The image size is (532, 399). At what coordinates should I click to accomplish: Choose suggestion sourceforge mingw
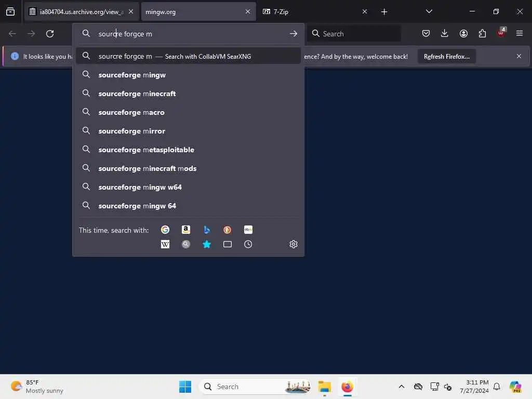(188, 75)
